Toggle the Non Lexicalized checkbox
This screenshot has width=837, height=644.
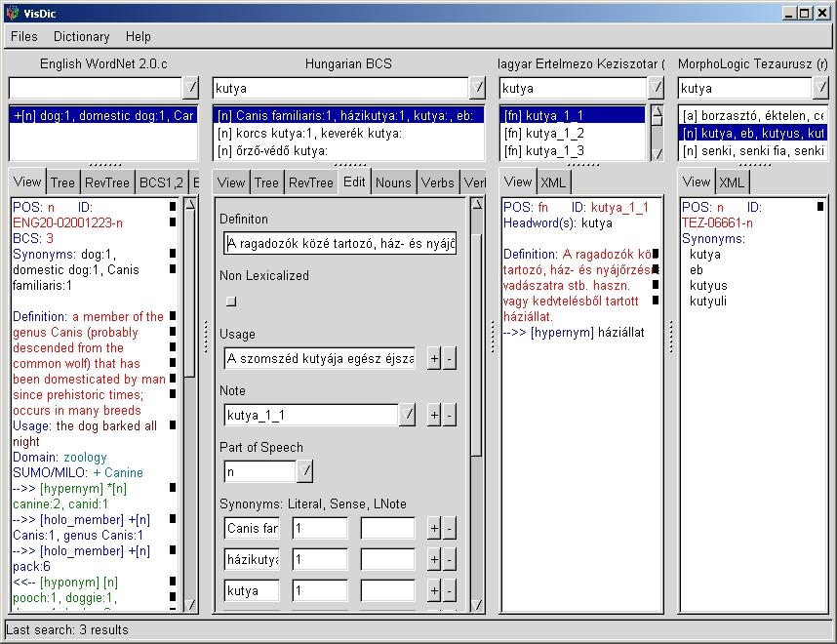click(x=231, y=302)
